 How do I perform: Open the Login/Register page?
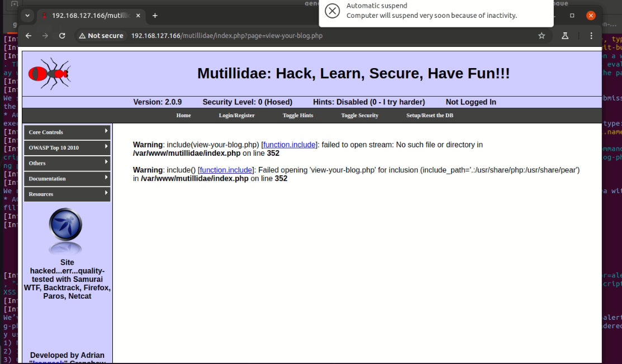(237, 115)
